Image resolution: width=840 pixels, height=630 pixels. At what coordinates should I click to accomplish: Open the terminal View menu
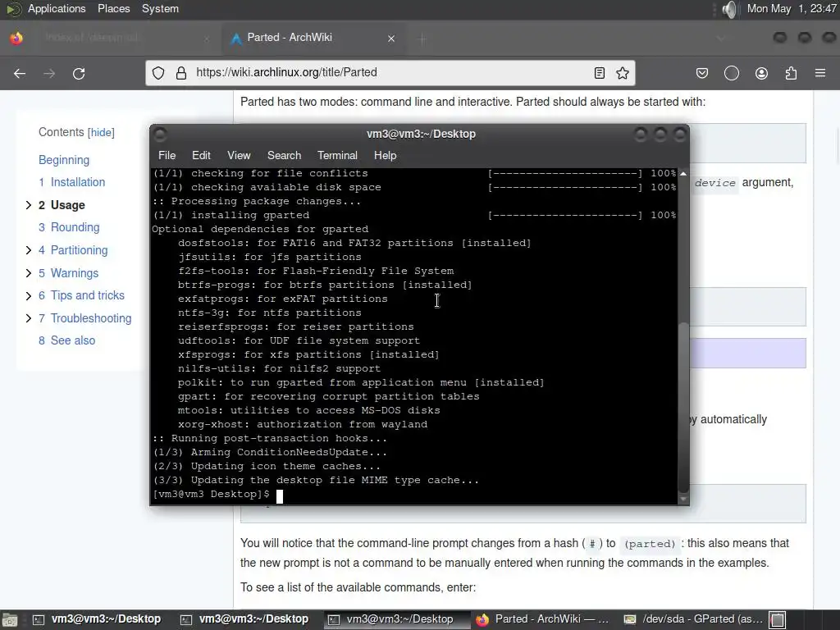[x=239, y=155]
